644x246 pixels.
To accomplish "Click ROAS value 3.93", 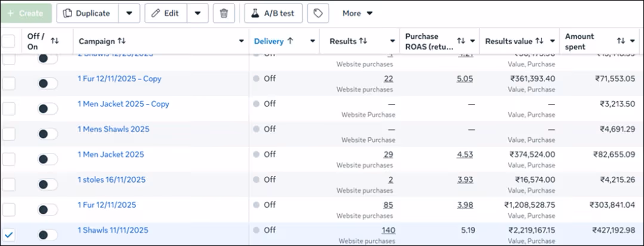I will click(x=465, y=180).
